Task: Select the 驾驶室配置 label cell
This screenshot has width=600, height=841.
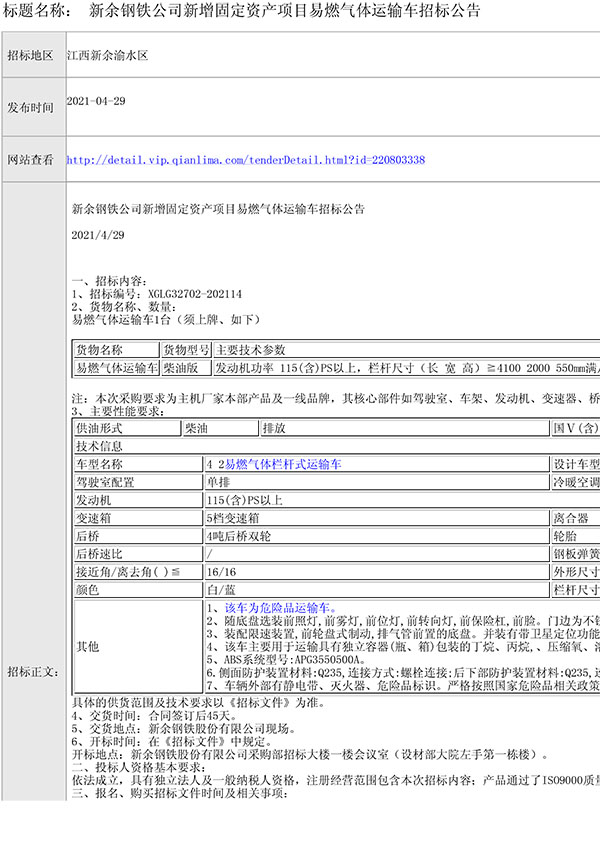Action: 138,482
